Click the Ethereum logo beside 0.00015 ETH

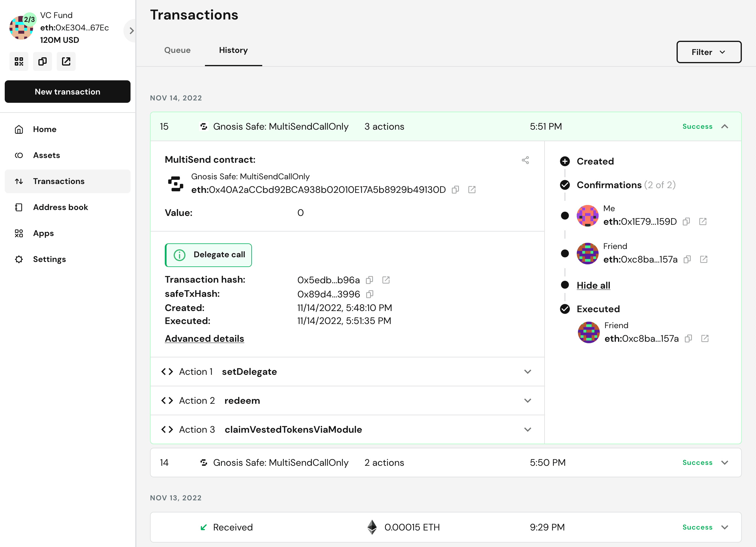[x=372, y=528]
